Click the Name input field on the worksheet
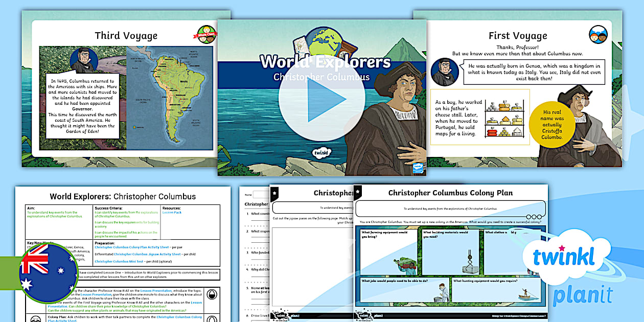The height and width of the screenshot is (322, 644). point(261,194)
